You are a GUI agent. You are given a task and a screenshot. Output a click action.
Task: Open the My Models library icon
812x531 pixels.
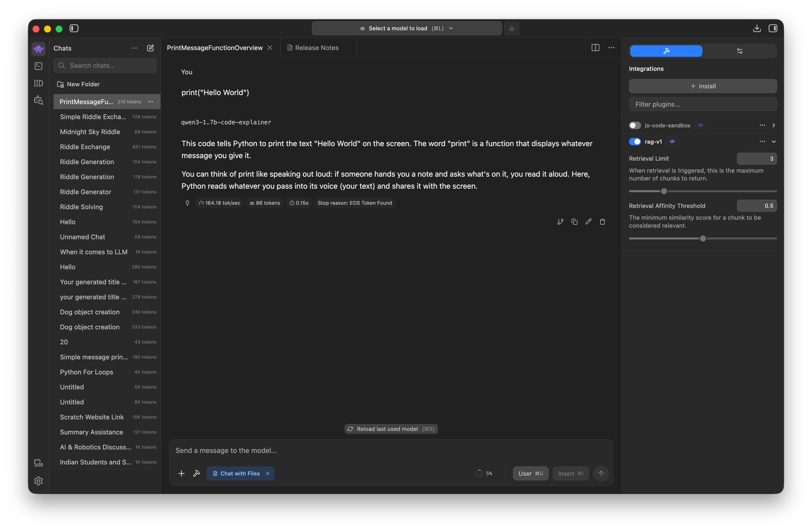[38, 83]
